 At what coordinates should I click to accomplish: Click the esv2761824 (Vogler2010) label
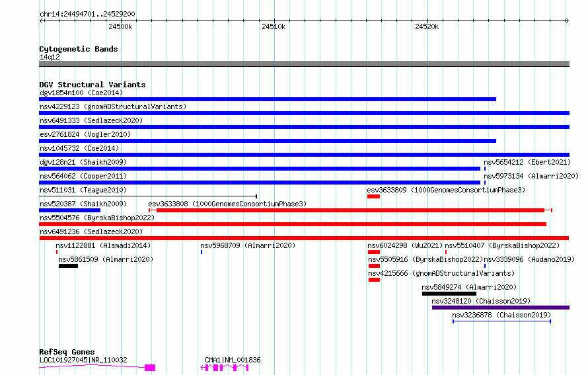pyautogui.click(x=85, y=134)
